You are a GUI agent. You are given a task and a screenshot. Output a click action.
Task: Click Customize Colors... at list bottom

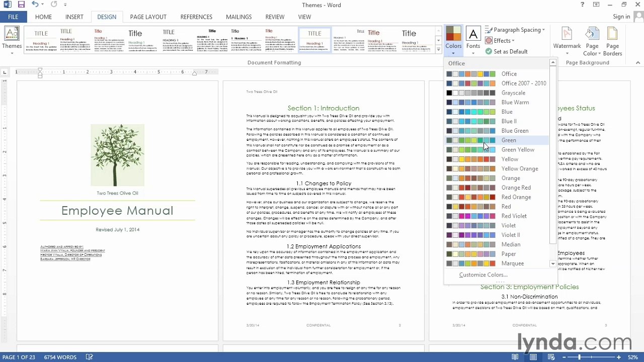(x=484, y=275)
